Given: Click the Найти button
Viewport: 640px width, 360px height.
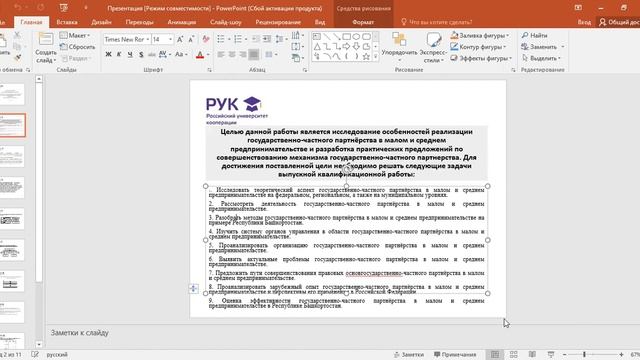Looking at the screenshot, I should 534,36.
